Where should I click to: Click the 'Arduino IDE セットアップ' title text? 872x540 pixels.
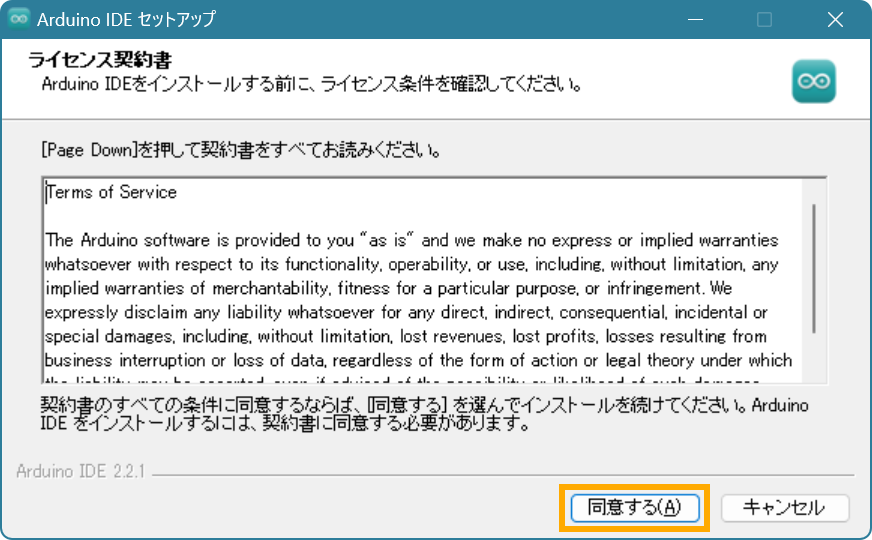coord(126,19)
